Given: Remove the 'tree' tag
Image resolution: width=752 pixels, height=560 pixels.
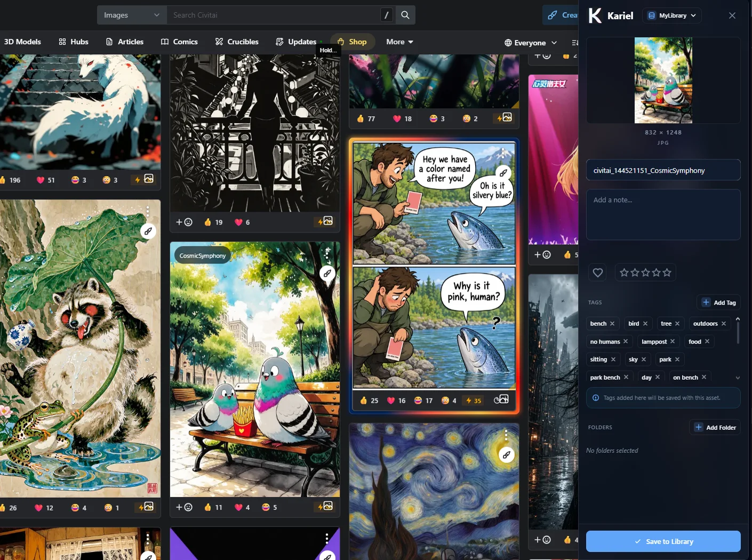Looking at the screenshot, I should pyautogui.click(x=677, y=324).
